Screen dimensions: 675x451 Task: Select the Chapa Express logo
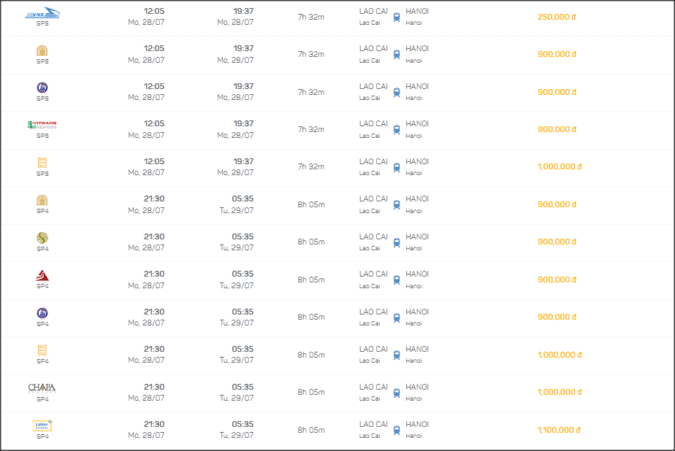click(x=42, y=387)
